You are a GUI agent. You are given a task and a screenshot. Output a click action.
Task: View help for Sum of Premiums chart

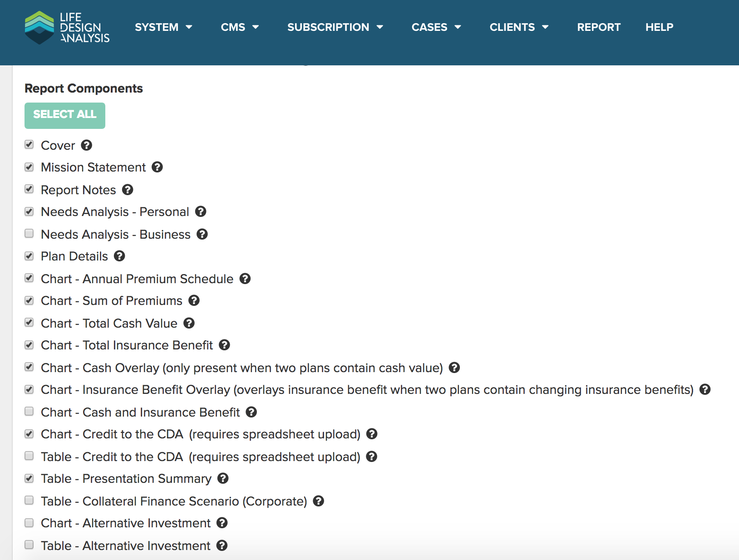coord(194,300)
